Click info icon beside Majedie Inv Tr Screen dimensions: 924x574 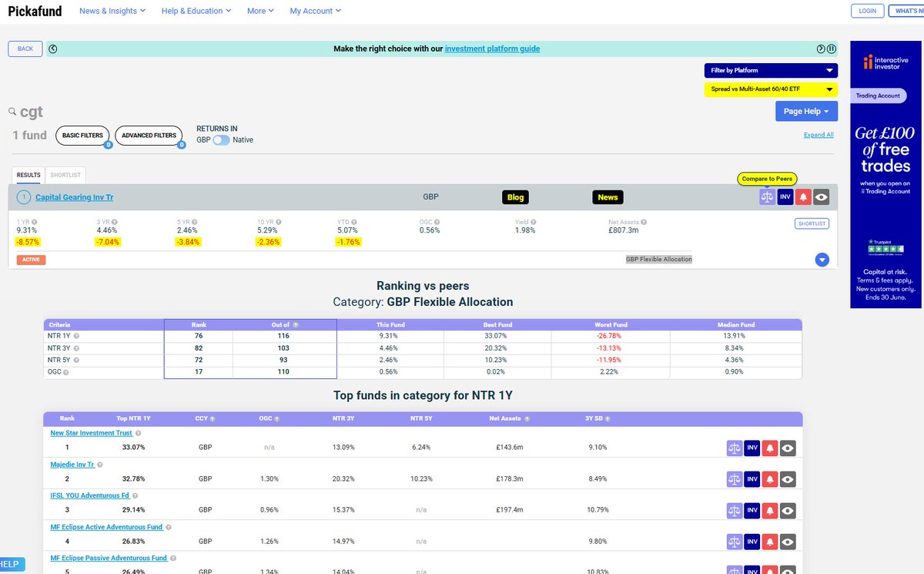tap(100, 465)
